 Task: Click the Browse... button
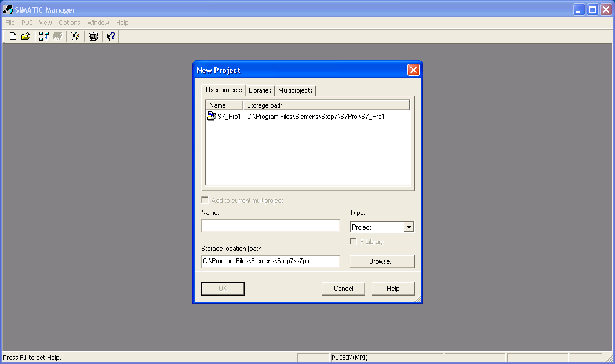(381, 261)
